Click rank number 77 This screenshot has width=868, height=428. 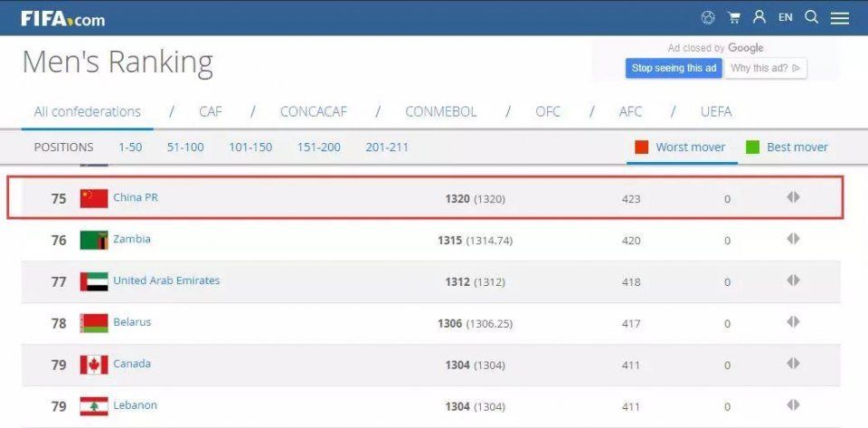(59, 281)
